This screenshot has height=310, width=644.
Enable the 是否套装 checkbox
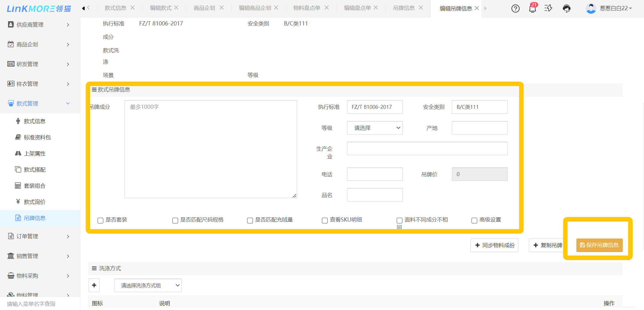tap(101, 220)
